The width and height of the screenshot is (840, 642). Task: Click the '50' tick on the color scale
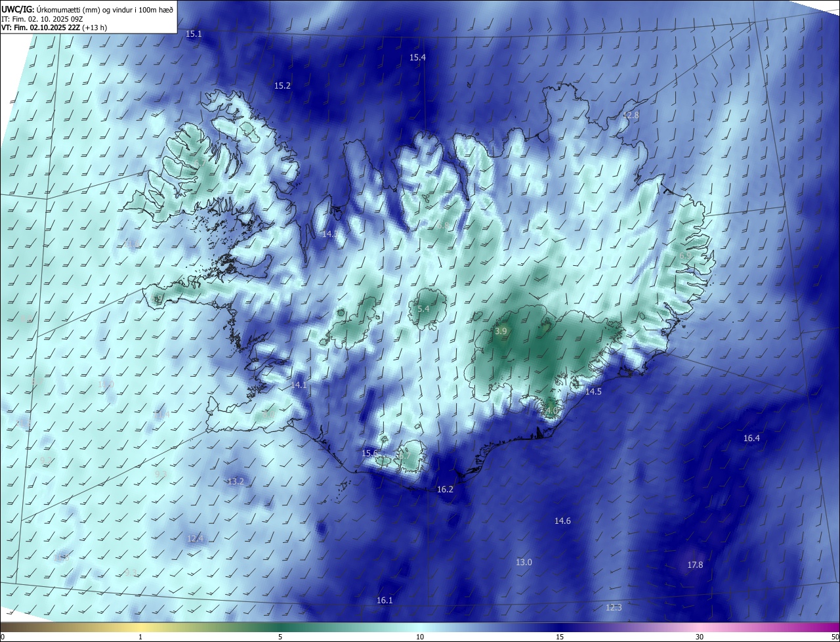pyautogui.click(x=835, y=637)
